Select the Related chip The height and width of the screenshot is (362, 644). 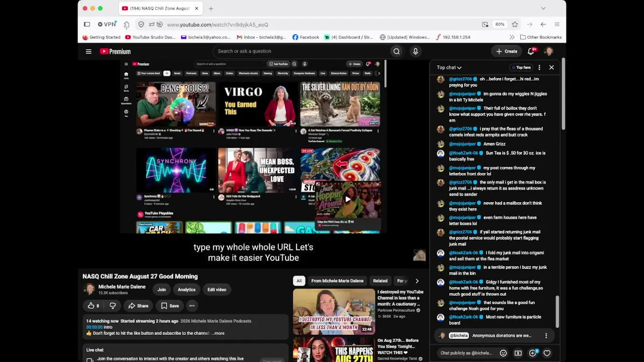pyautogui.click(x=380, y=281)
